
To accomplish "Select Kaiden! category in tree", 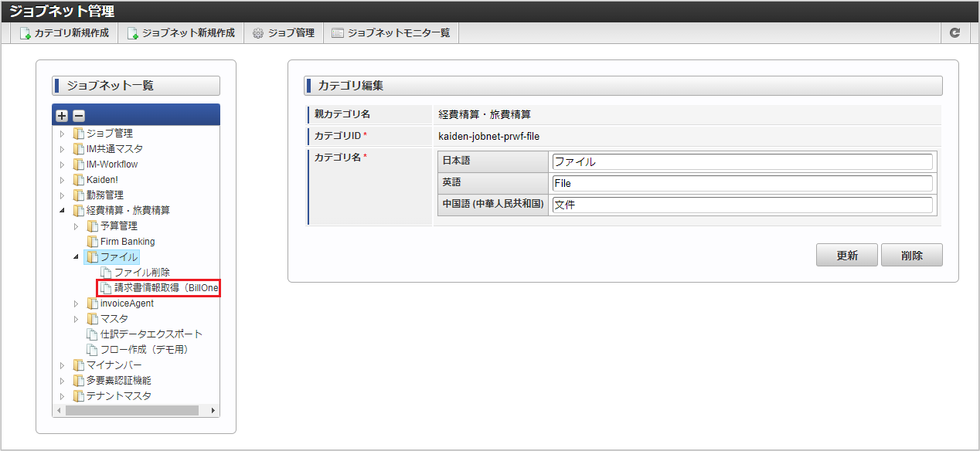I will click(103, 180).
